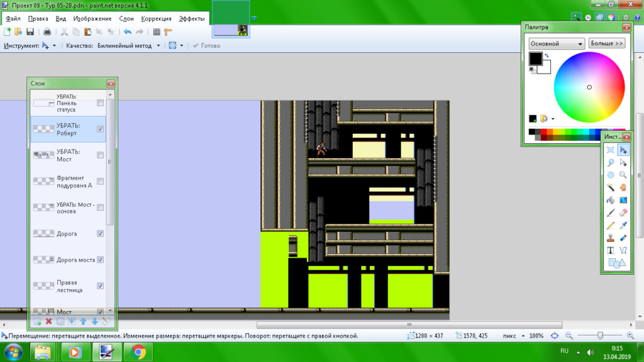The height and width of the screenshot is (362, 644).
Task: Select the Paintbrush tool
Action: tap(610, 212)
